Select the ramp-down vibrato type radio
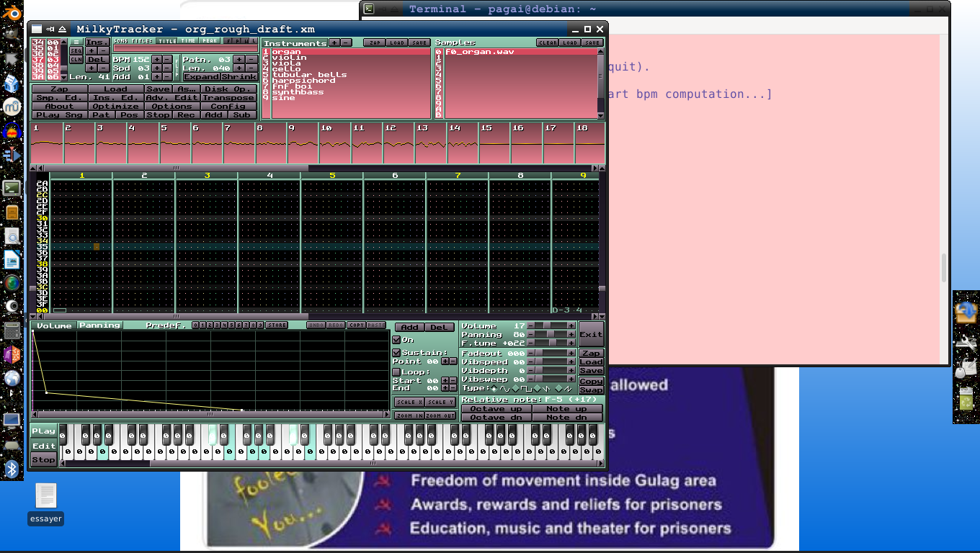This screenshot has width=980, height=553. (x=537, y=388)
